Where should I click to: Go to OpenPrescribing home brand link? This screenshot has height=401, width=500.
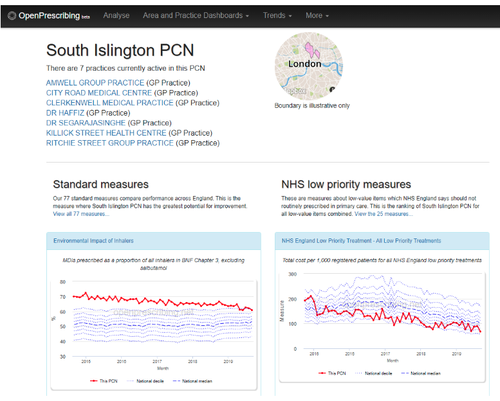click(49, 16)
